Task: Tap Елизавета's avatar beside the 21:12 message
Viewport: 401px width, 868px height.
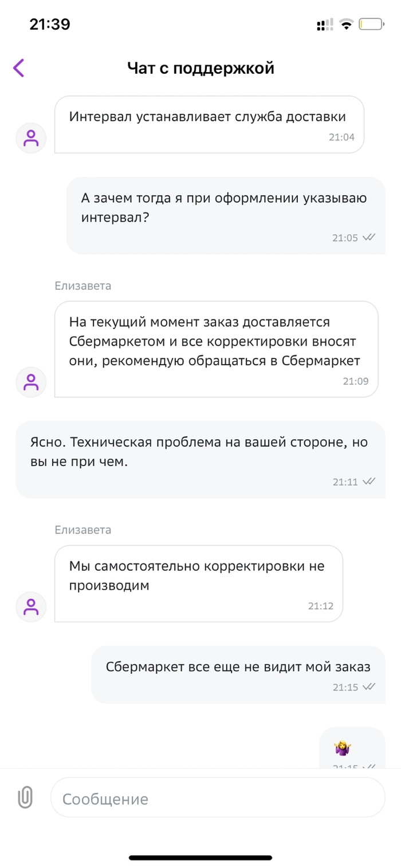Action: coord(31,606)
